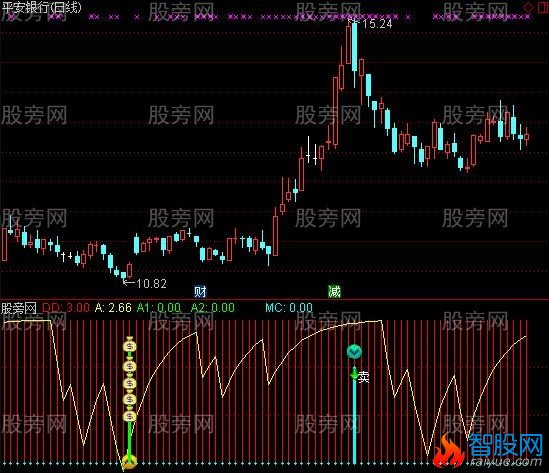Click the green 减 marker below the chart
The image size is (549, 473).
(x=334, y=291)
